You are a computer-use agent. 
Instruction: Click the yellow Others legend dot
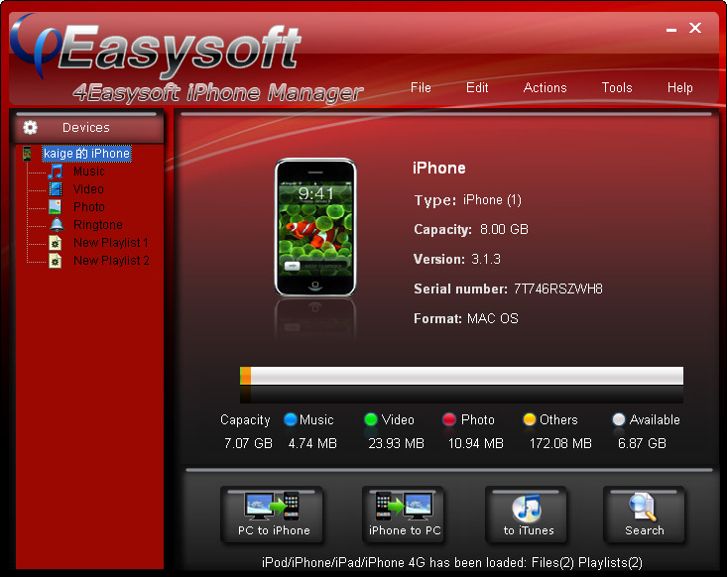point(530,419)
